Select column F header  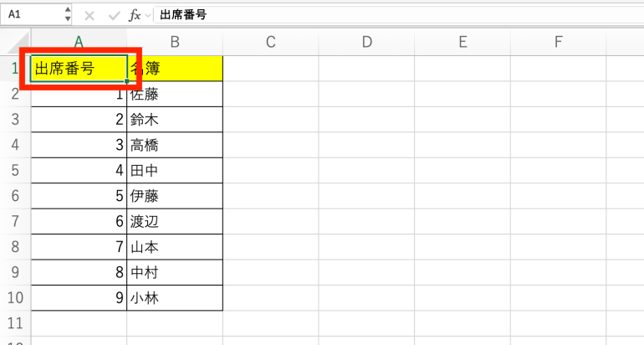tap(558, 42)
